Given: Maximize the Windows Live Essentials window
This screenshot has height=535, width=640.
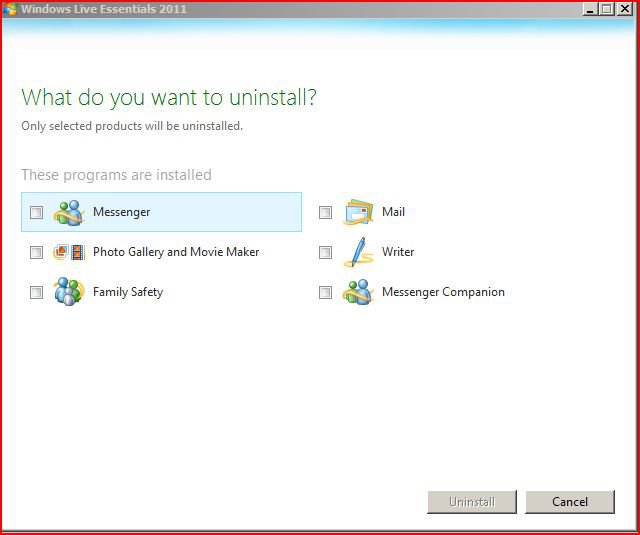Looking at the screenshot, I should pyautogui.click(x=607, y=9).
